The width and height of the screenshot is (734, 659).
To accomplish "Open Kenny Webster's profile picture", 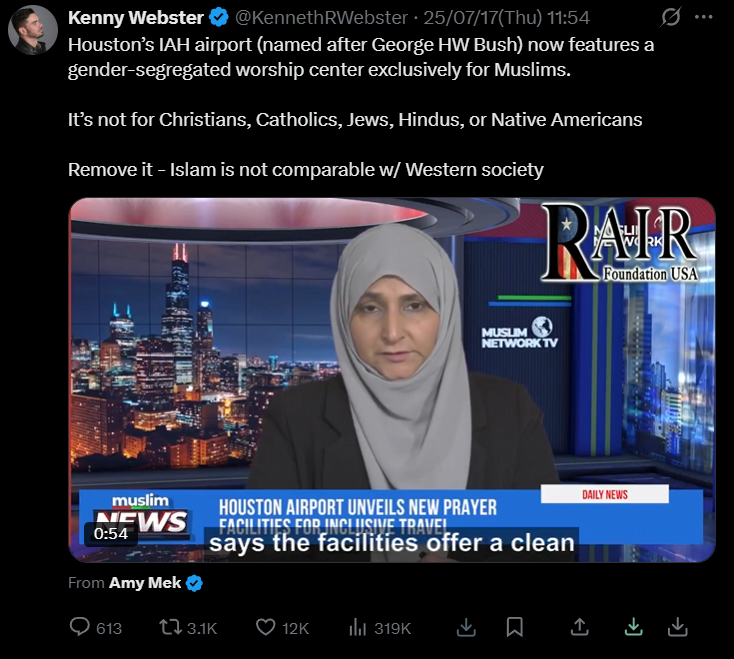I will [x=33, y=29].
